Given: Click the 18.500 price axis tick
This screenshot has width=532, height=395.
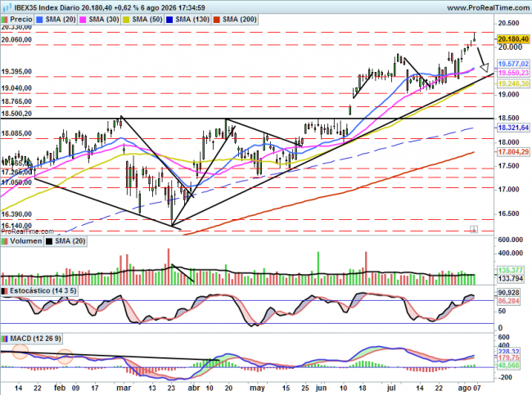Looking at the screenshot, I should coord(508,118).
